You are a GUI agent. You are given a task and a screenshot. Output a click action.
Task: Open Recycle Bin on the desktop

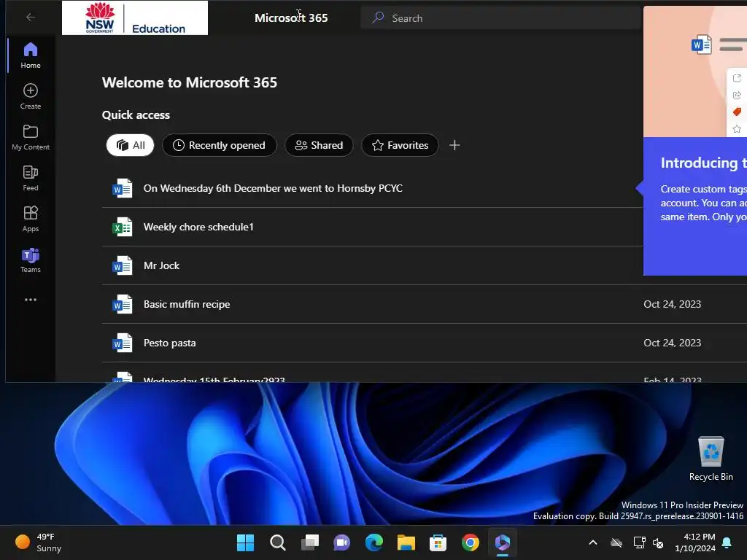[x=711, y=459]
